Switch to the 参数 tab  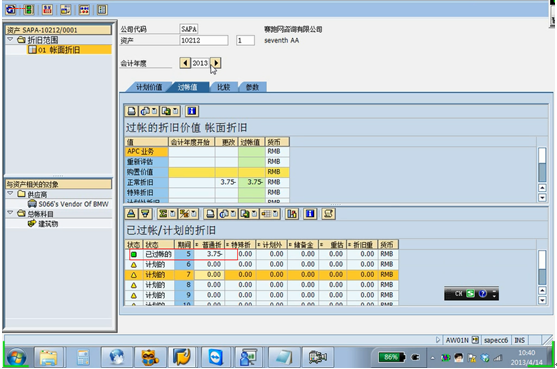tap(252, 87)
